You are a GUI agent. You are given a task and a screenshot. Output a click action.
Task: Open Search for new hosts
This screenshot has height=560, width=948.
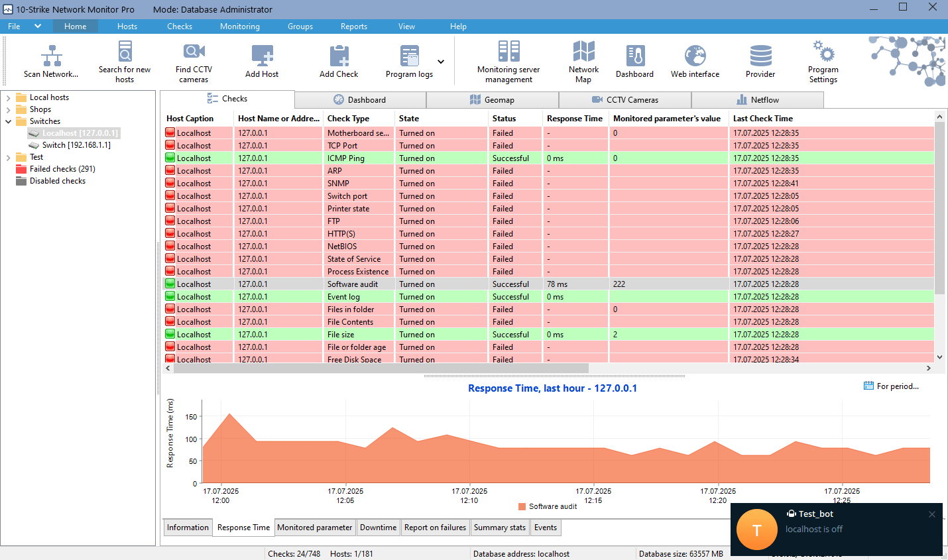pyautogui.click(x=125, y=62)
